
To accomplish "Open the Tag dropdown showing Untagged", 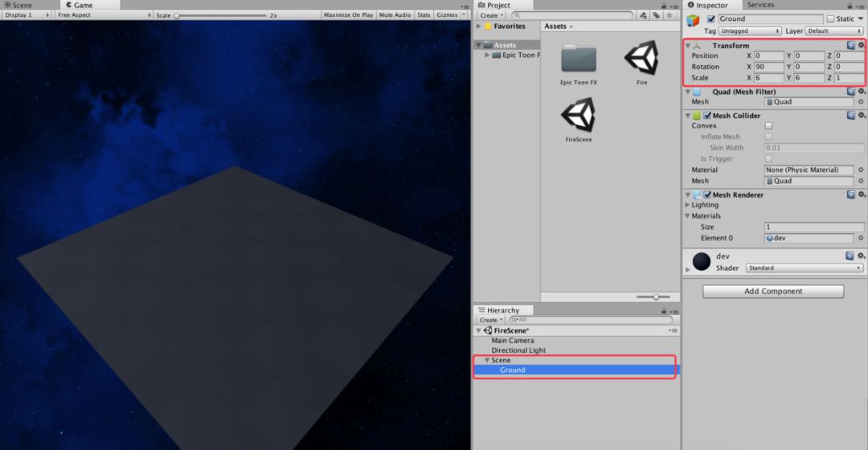I will pyautogui.click(x=750, y=31).
